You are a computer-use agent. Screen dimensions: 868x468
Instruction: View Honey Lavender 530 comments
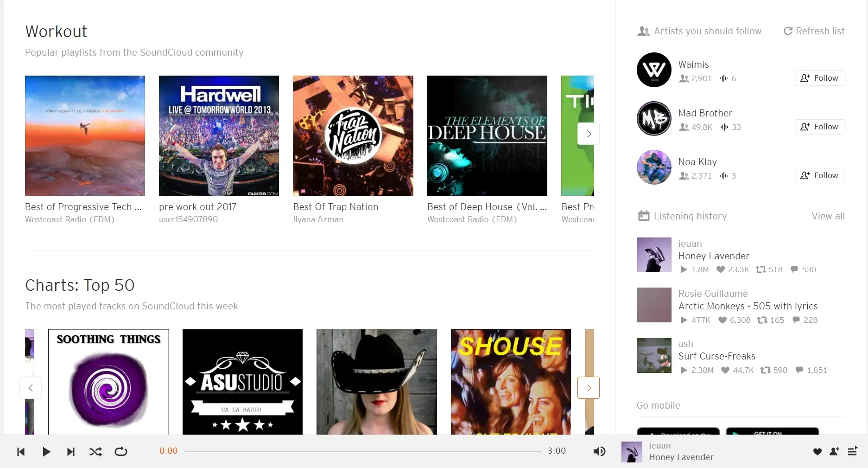(x=804, y=269)
